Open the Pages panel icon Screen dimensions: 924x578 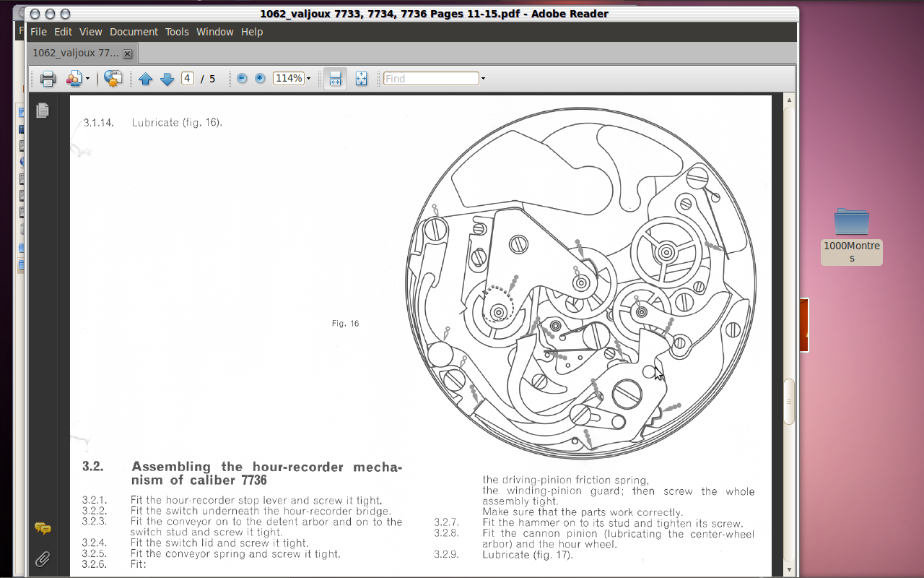43,111
